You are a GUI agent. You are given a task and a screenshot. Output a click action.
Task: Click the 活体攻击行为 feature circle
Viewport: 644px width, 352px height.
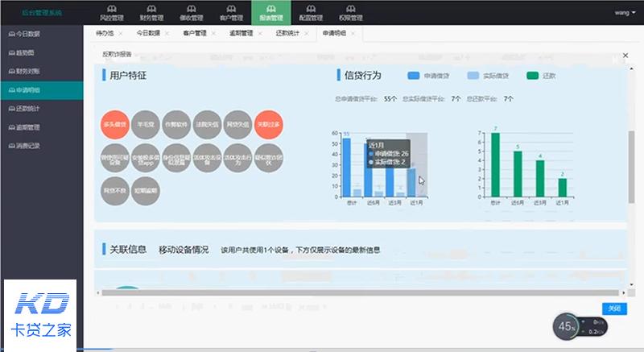[x=237, y=158]
